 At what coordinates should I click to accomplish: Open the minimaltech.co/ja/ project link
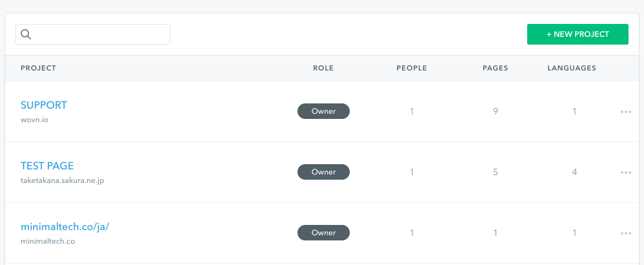(65, 227)
